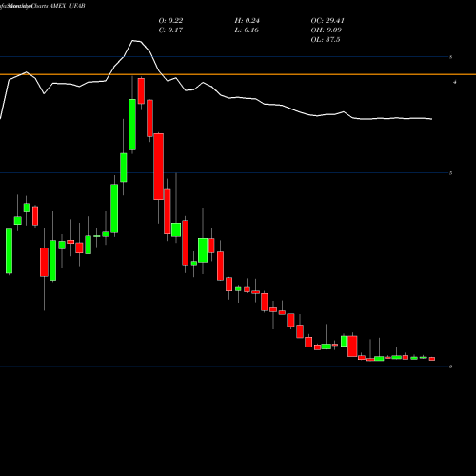Click the low value 'L: 0.16'
Screen dimensions: 476x476
tap(247, 30)
